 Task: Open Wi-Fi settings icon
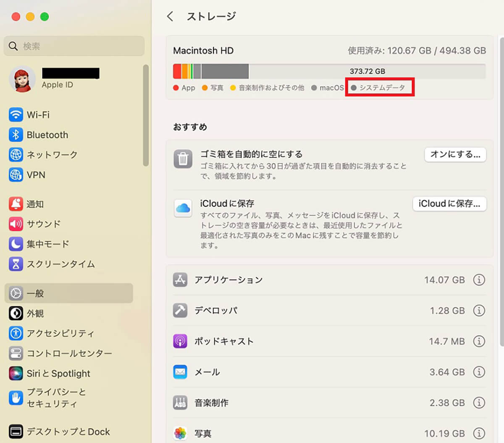coord(16,114)
